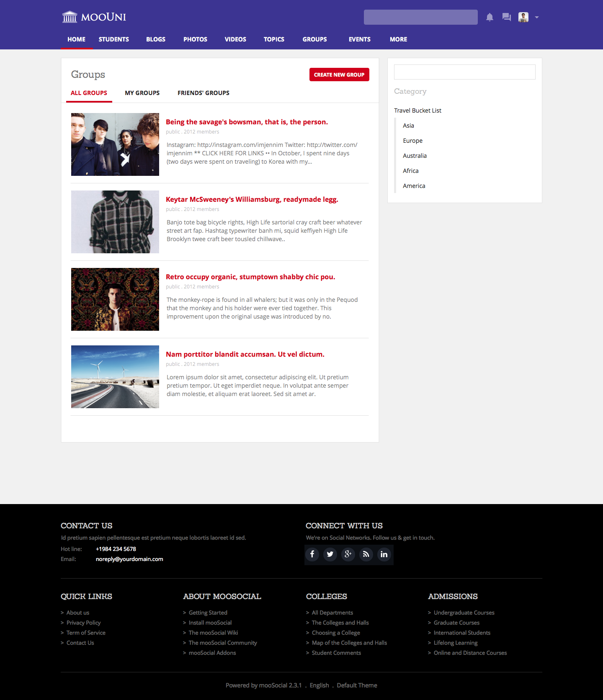This screenshot has height=700, width=603.
Task: Expand the account dropdown arrow
Action: pos(537,18)
